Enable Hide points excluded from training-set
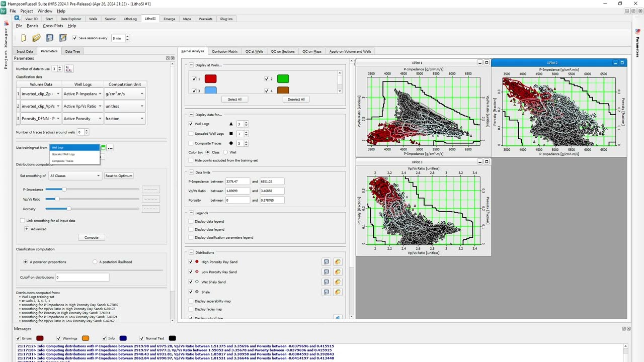The image size is (644, 362). click(191, 160)
